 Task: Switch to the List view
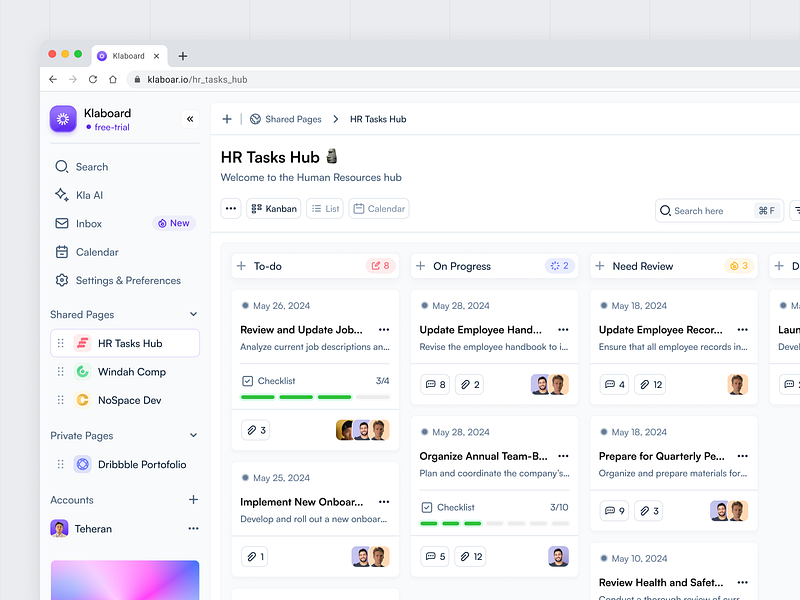point(325,208)
